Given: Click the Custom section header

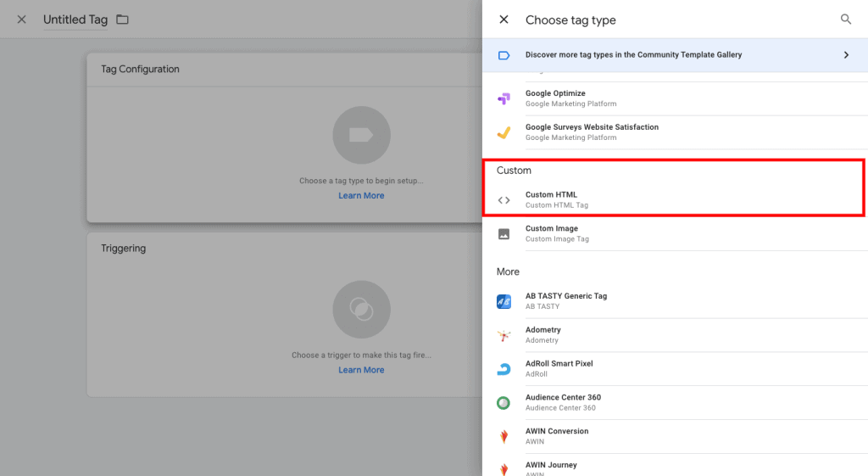Looking at the screenshot, I should click(x=514, y=170).
